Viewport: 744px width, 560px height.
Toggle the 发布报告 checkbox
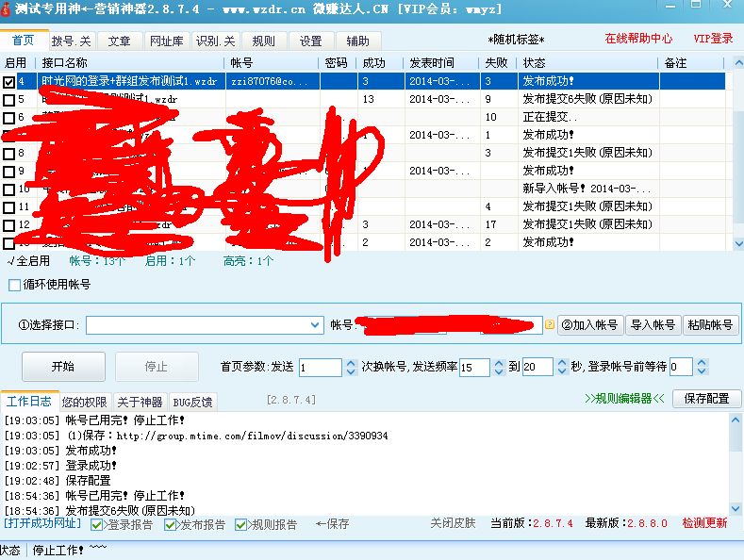[170, 525]
